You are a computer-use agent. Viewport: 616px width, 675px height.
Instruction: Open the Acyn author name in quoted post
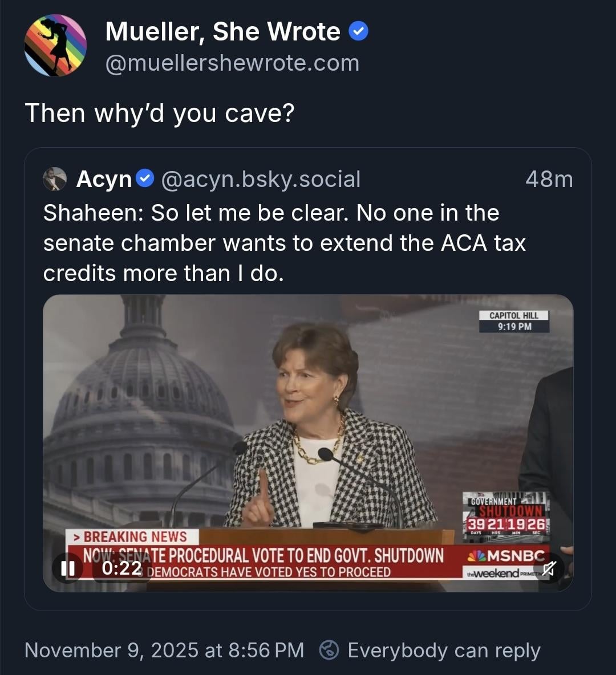point(104,179)
